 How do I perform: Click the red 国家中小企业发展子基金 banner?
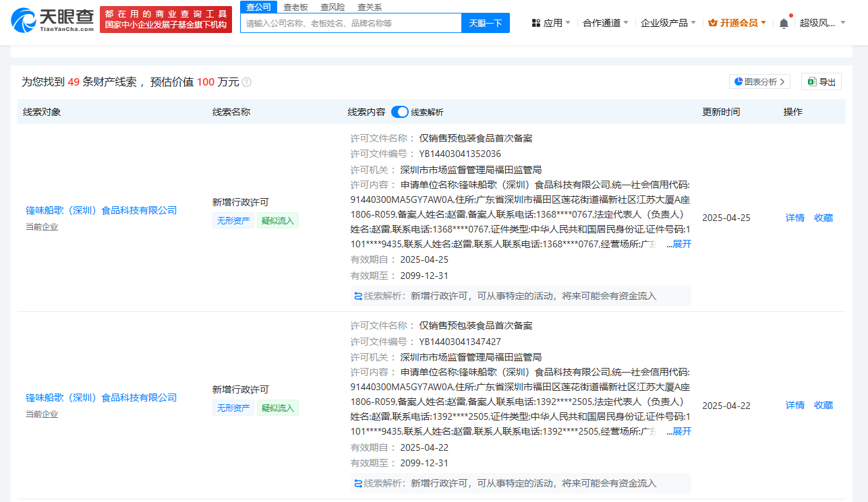[166, 20]
